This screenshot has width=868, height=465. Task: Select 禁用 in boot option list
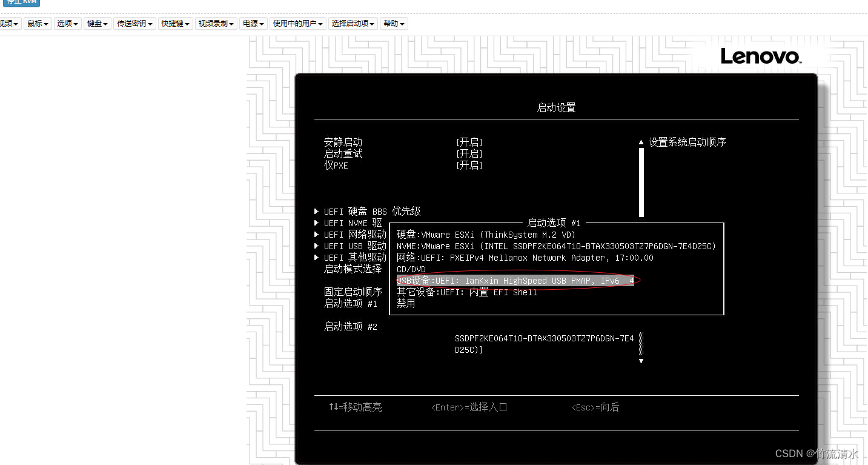(406, 304)
